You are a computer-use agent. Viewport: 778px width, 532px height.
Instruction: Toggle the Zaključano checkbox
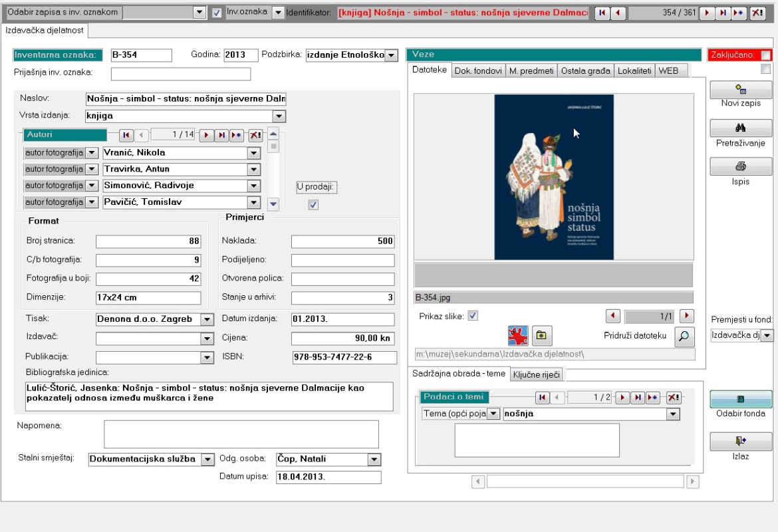click(x=765, y=55)
